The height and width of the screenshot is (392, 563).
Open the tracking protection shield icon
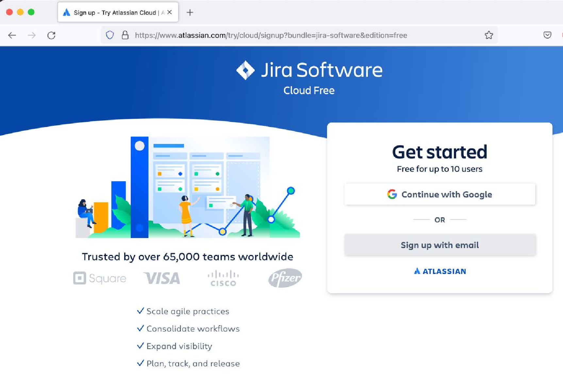coord(110,35)
